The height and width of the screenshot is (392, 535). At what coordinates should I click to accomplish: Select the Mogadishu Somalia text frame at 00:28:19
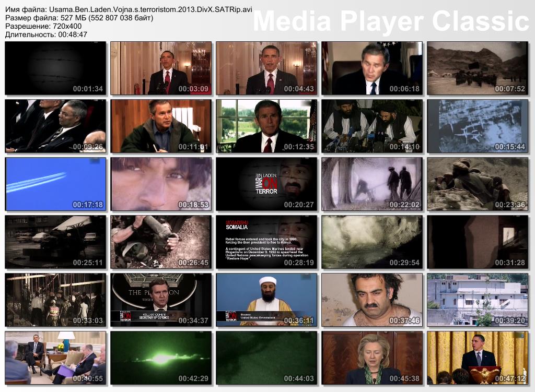coord(266,242)
